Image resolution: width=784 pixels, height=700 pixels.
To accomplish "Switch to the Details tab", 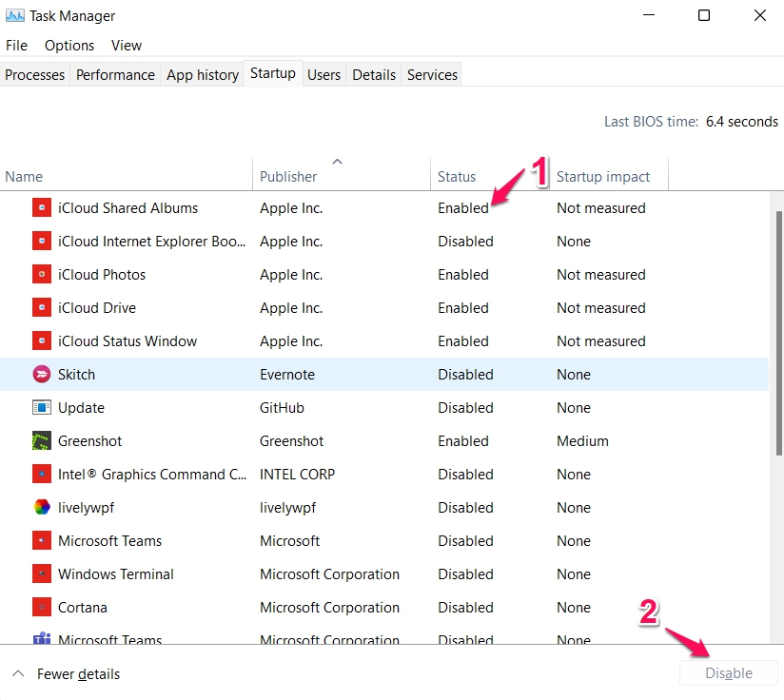I will point(374,75).
